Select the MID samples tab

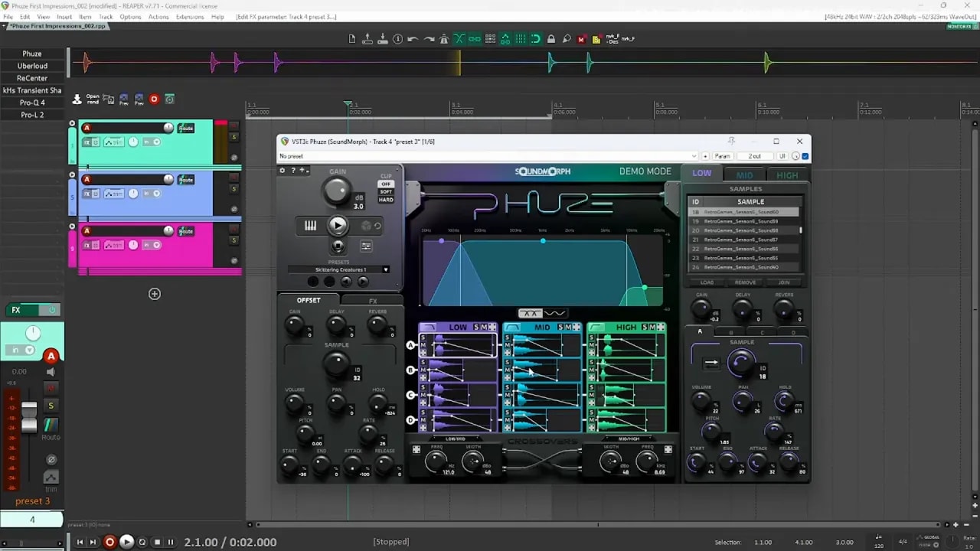click(x=744, y=174)
